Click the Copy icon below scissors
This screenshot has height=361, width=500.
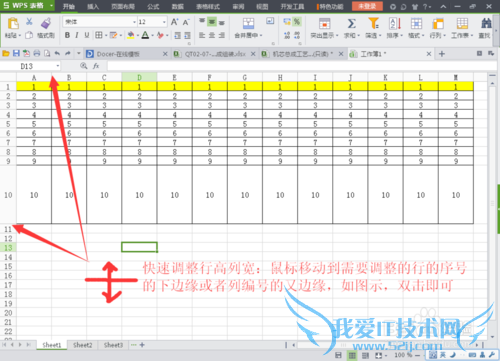click(29, 35)
